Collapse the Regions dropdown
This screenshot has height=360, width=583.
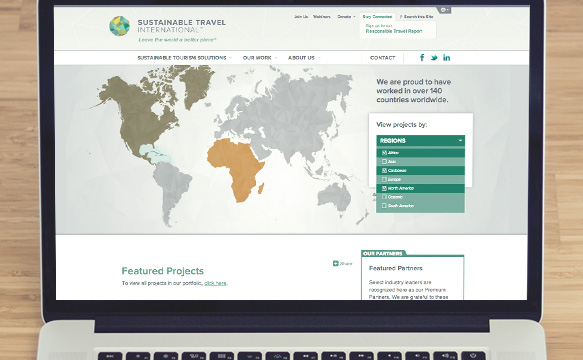tap(421, 141)
